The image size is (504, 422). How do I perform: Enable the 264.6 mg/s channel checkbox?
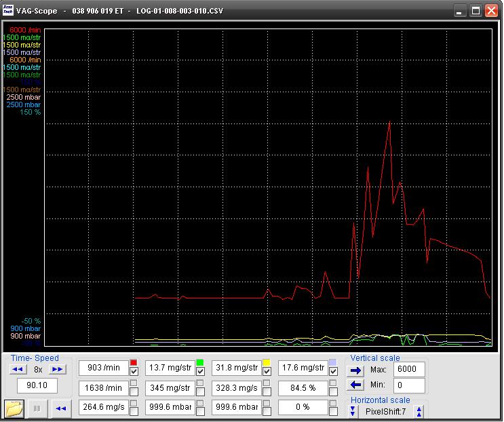tap(134, 411)
